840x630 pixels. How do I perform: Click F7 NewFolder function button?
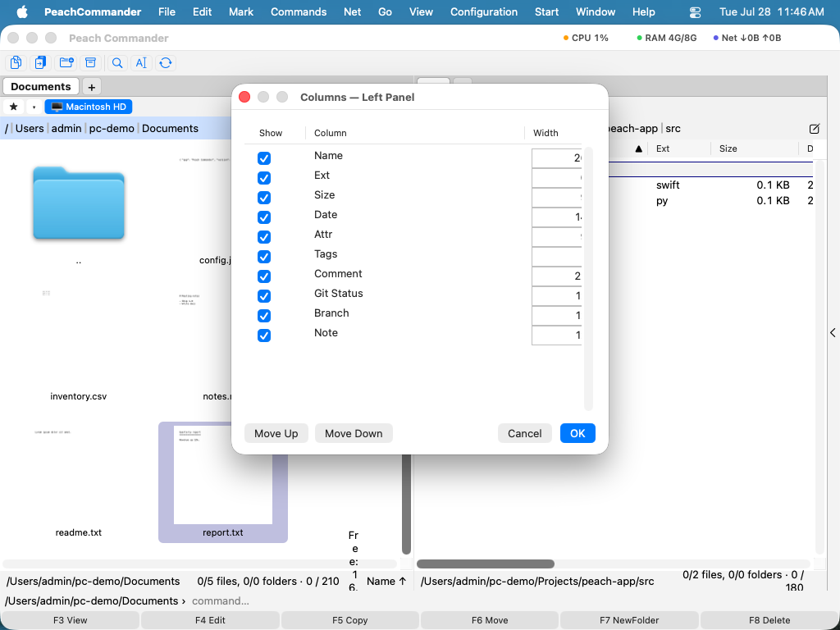pyautogui.click(x=629, y=620)
